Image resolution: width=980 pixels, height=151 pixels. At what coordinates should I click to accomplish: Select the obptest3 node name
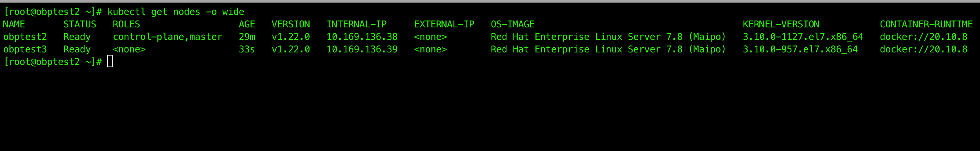point(25,50)
